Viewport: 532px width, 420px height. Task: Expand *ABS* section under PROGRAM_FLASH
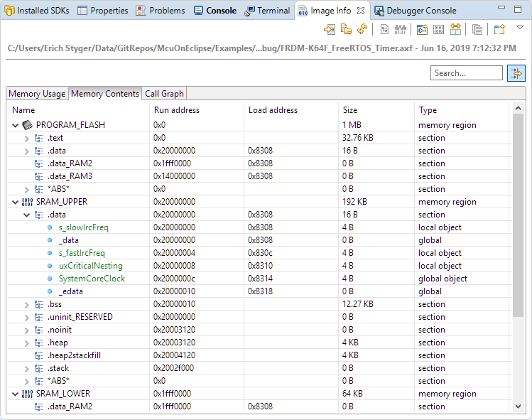(26, 190)
